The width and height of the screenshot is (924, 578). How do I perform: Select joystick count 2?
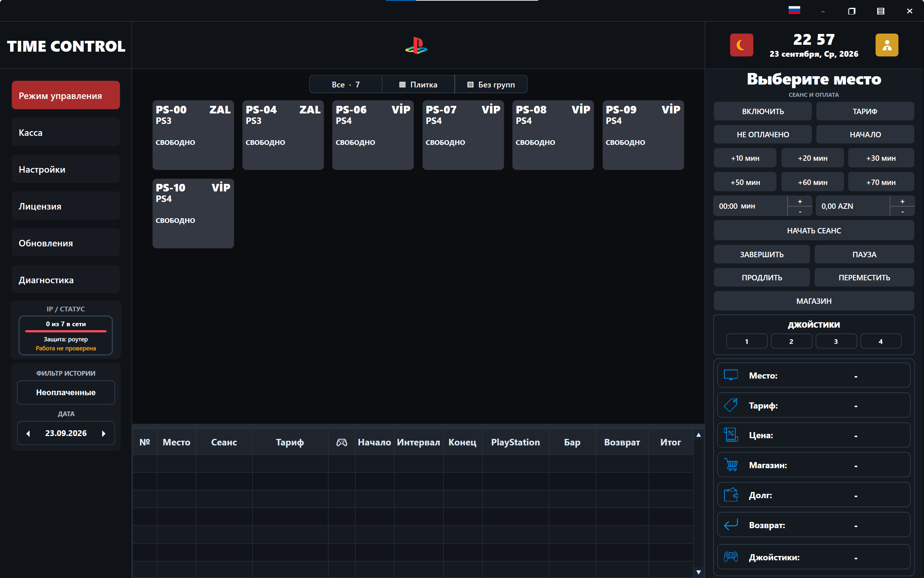[x=791, y=341]
